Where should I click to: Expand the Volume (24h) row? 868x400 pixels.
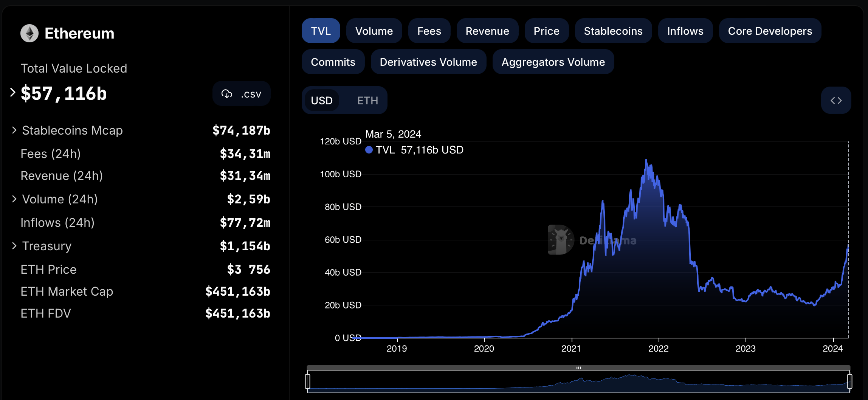pyautogui.click(x=14, y=199)
